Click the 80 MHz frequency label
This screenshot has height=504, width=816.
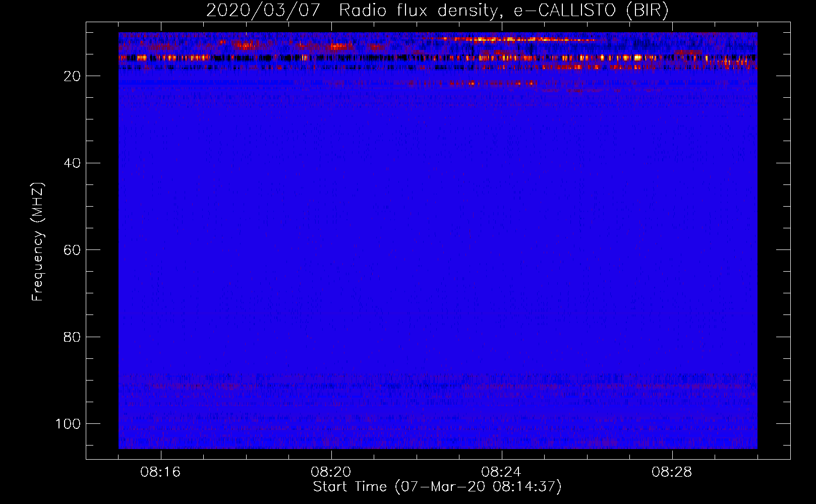click(x=72, y=337)
